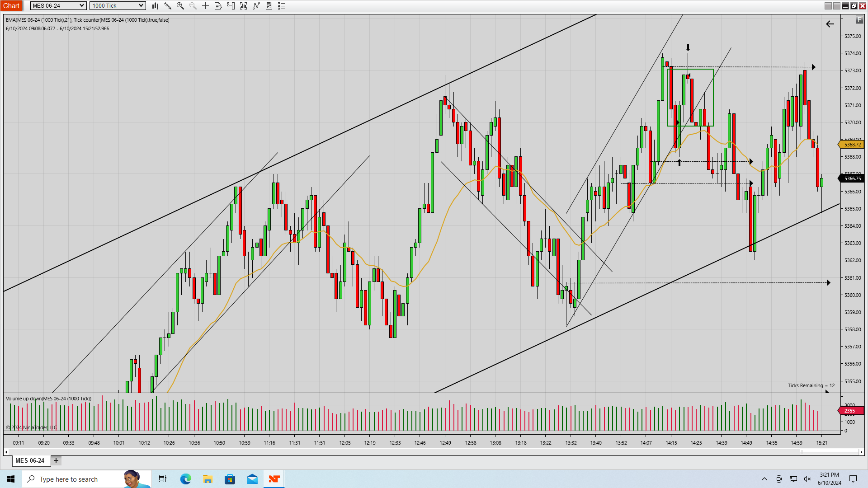This screenshot has width=868, height=488.
Task: Click the 5368.72 EMA price marker
Action: [852, 145]
